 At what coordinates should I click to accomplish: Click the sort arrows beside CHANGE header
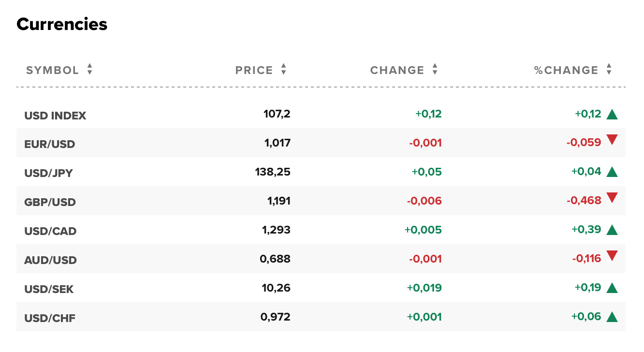point(435,70)
